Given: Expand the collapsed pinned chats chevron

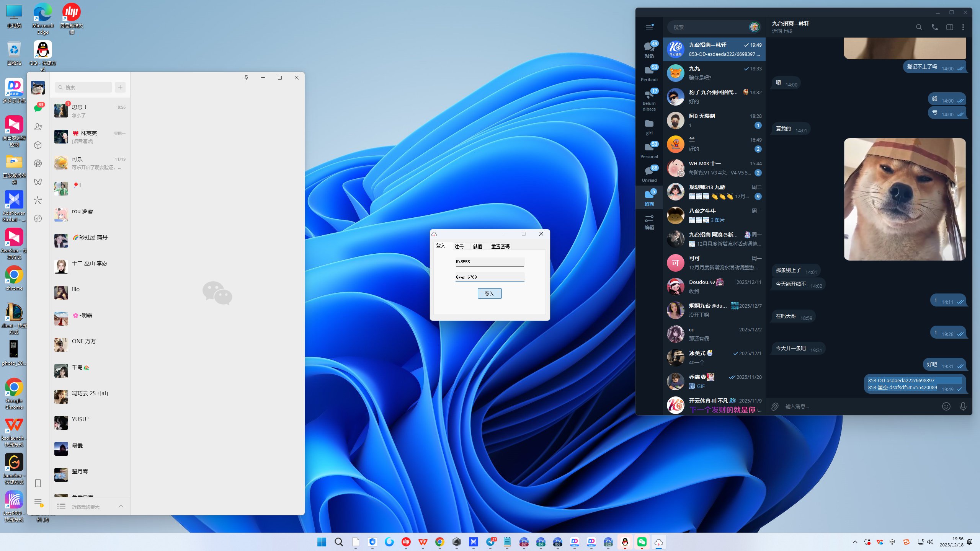Looking at the screenshot, I should pos(121,506).
